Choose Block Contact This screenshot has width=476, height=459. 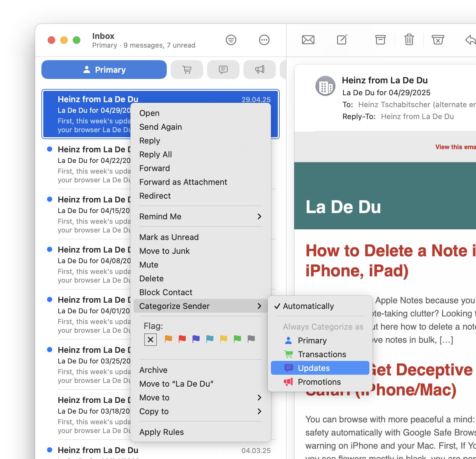[x=201, y=292]
